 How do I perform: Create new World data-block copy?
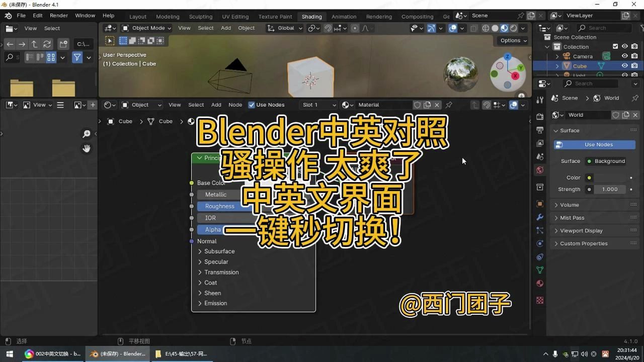(625, 115)
